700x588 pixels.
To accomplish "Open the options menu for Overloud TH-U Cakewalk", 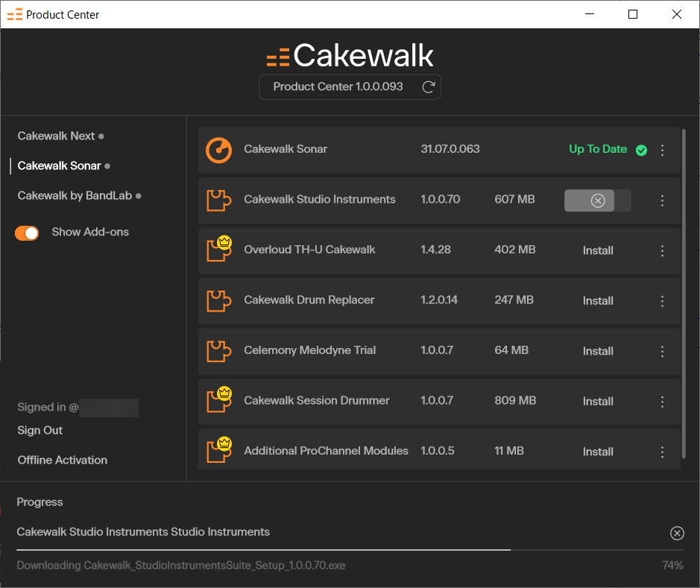I will [663, 250].
